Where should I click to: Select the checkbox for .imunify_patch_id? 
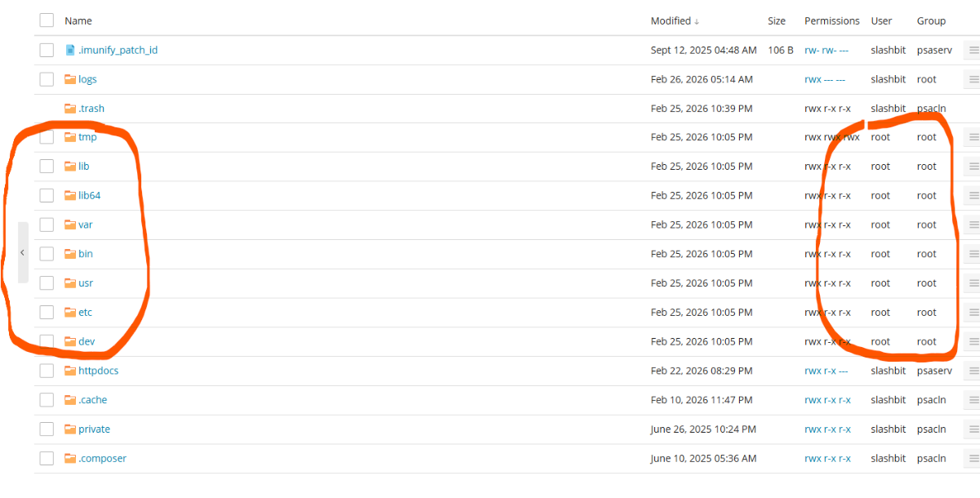point(47,51)
